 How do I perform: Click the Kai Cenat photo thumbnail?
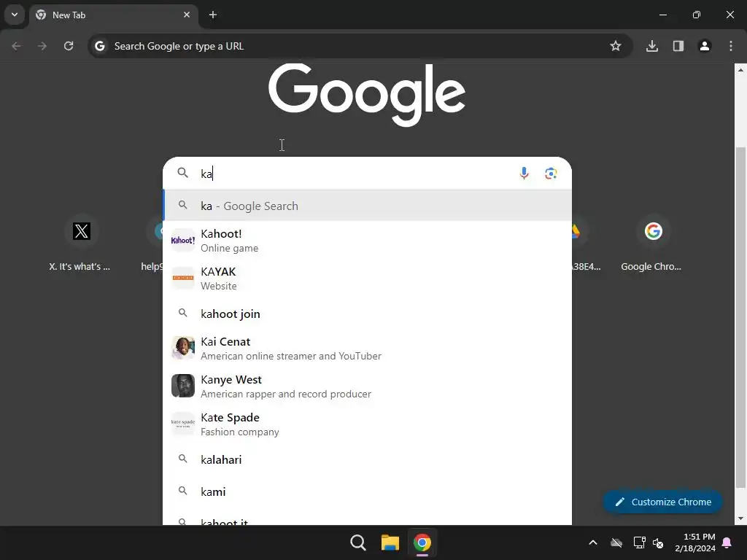[x=183, y=348]
